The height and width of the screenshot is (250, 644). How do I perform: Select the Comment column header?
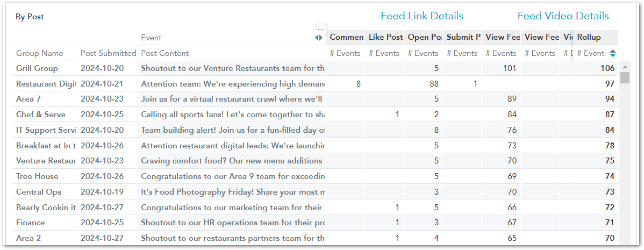346,37
